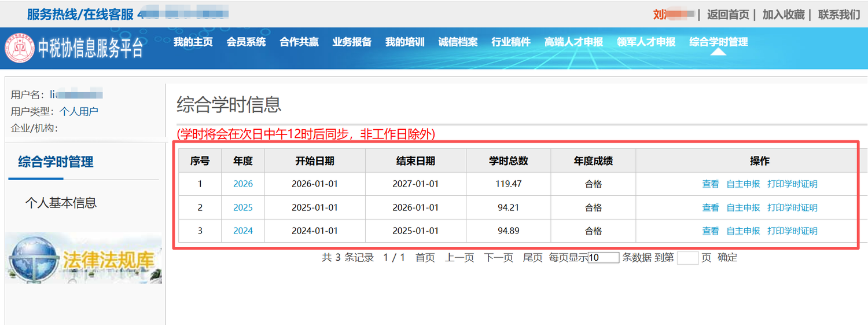Screen dimensions: 868x325
Task: Go to 会员系统 menu item
Action: coord(246,42)
